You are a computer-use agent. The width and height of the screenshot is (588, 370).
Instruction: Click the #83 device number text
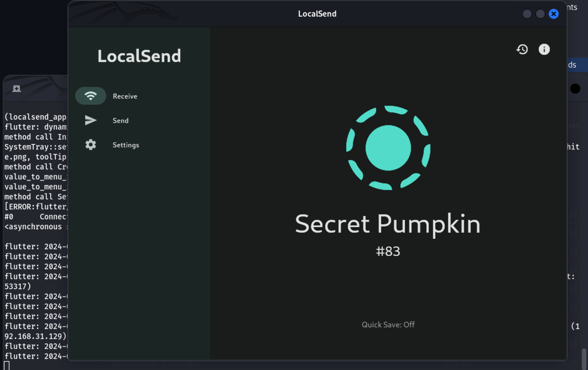(x=388, y=251)
